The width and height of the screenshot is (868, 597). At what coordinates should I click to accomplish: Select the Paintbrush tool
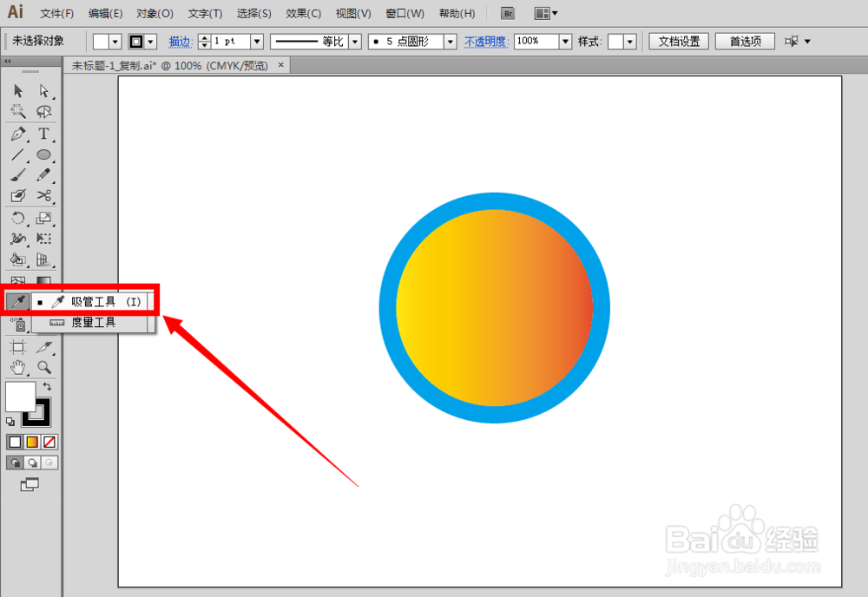[18, 175]
